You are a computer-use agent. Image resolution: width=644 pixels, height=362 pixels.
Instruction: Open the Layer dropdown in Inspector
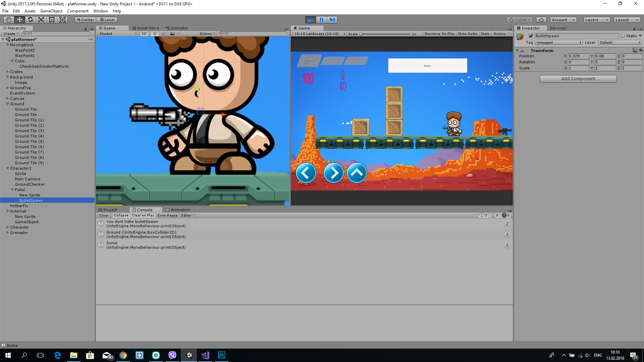click(620, 43)
